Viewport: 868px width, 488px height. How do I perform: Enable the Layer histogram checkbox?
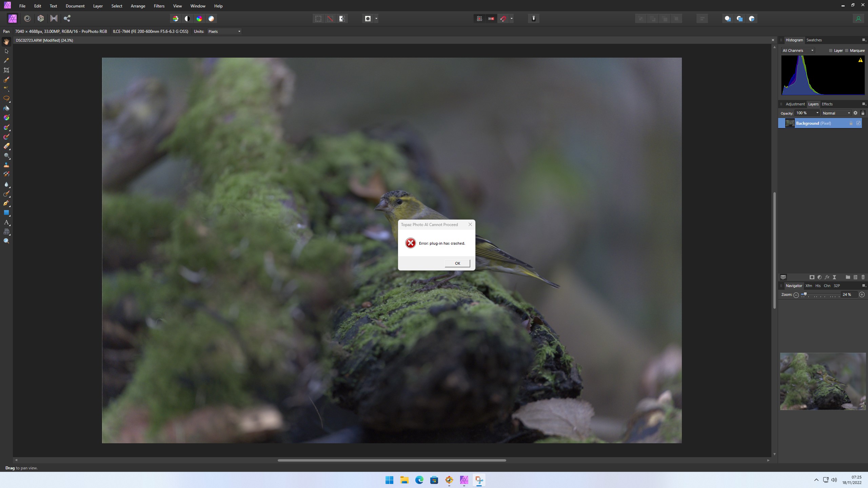coord(831,50)
